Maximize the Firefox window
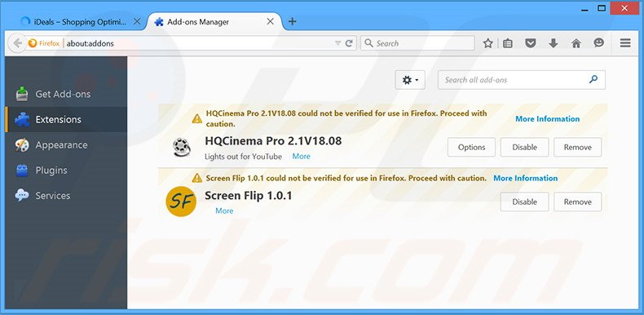644x315 pixels. tap(602, 8)
